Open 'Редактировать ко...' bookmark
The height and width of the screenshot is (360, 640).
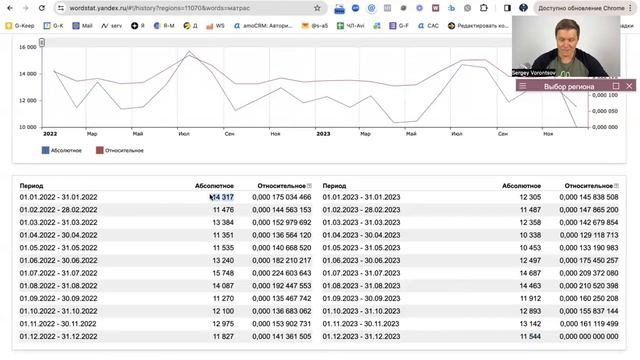pos(478,26)
